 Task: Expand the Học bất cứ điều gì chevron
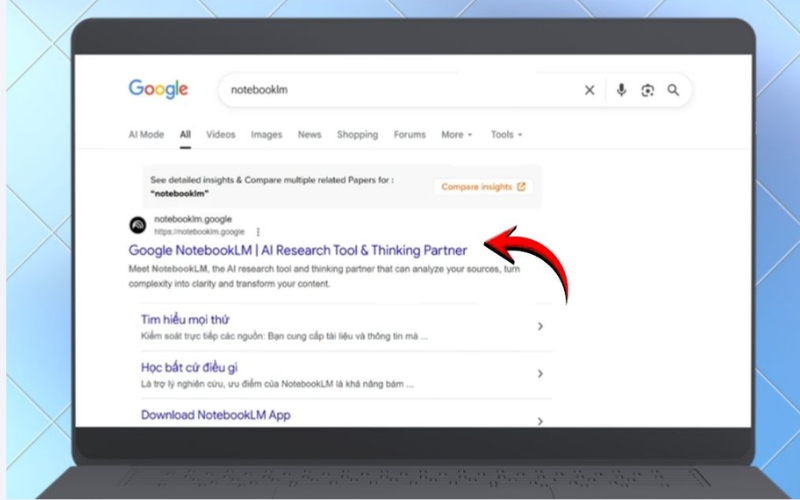[x=540, y=373]
